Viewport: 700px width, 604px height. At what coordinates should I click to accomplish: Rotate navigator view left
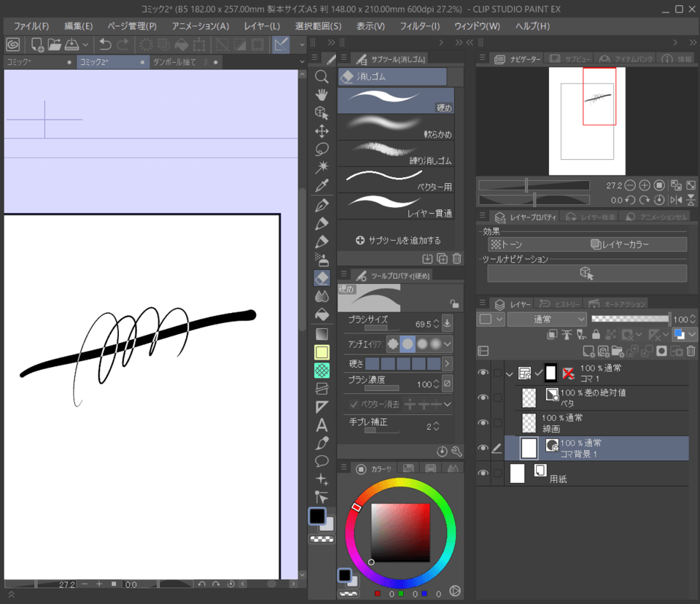[x=630, y=200]
